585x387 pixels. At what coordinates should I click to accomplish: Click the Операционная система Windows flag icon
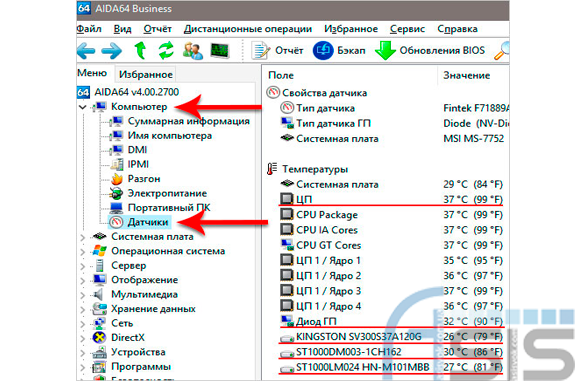[100, 251]
